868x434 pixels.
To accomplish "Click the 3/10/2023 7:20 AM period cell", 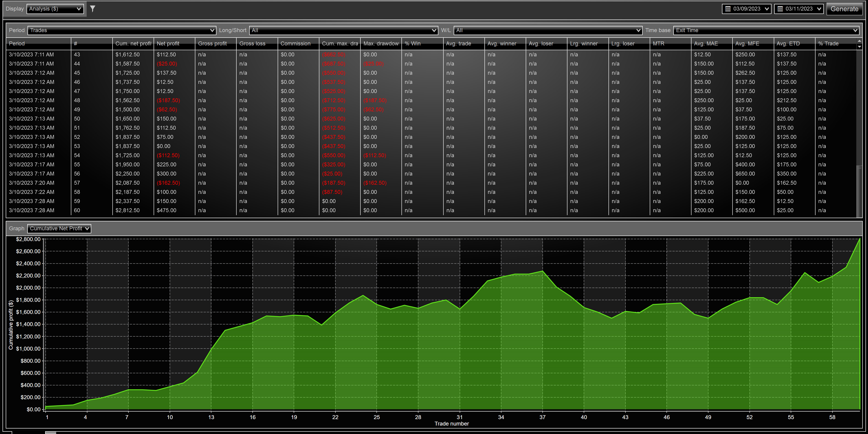I will pos(39,183).
